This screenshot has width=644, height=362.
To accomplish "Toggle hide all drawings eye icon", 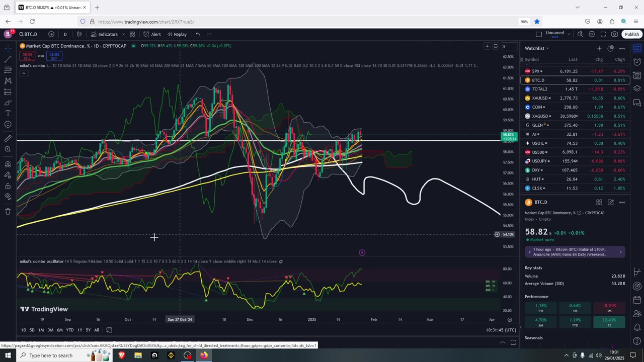I will coord(8,197).
